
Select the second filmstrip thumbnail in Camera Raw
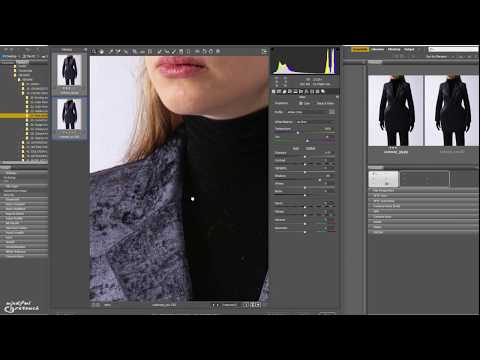tap(69, 114)
